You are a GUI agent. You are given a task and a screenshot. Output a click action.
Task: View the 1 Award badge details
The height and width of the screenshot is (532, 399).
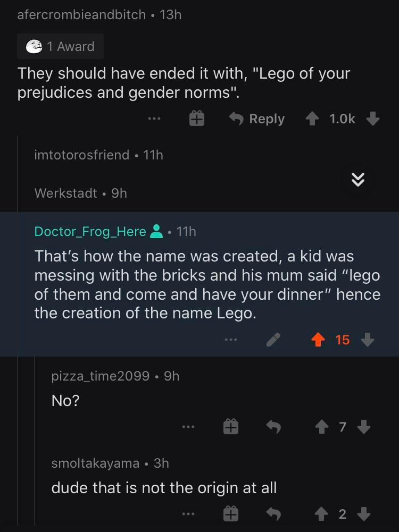click(x=60, y=46)
